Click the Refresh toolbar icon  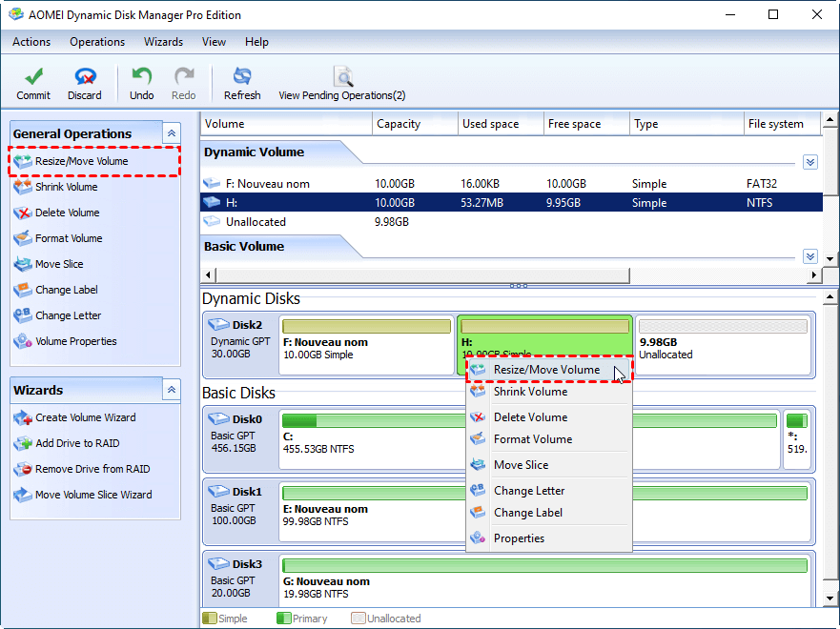242,76
